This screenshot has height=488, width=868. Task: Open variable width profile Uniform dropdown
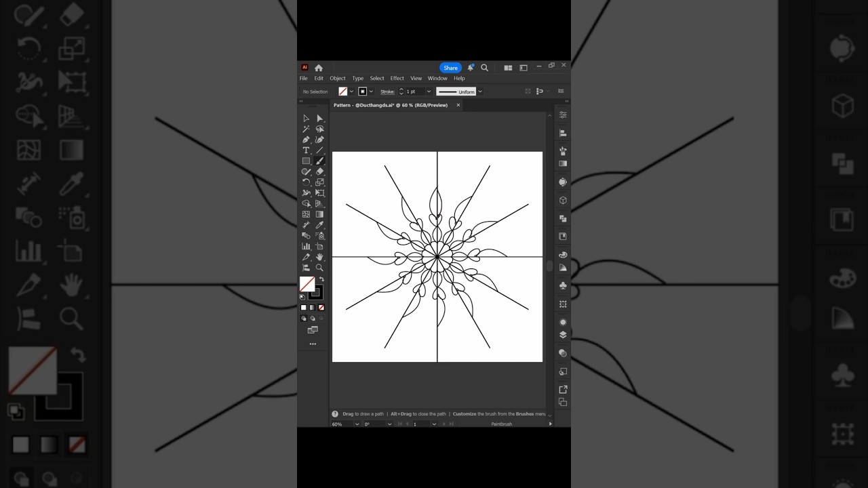pyautogui.click(x=480, y=91)
